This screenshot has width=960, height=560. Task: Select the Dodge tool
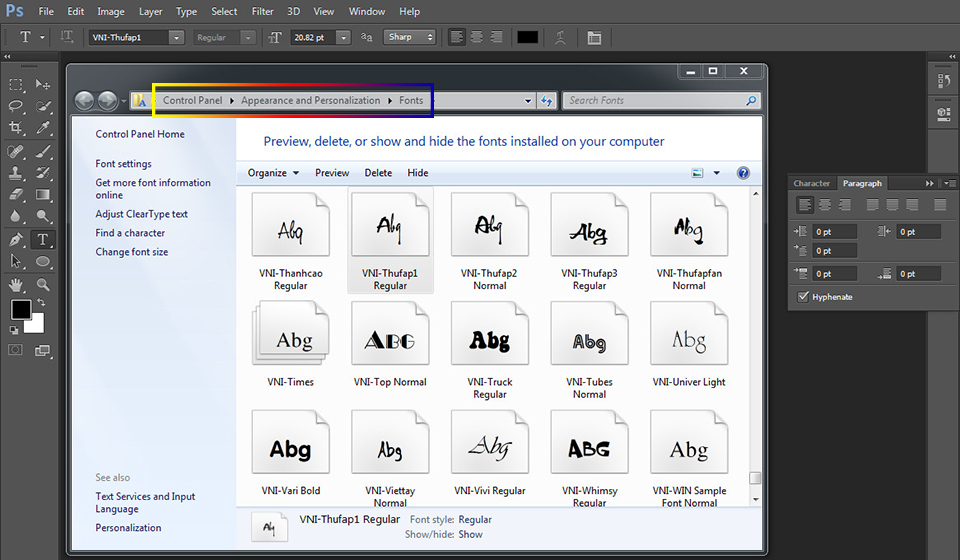click(x=43, y=216)
